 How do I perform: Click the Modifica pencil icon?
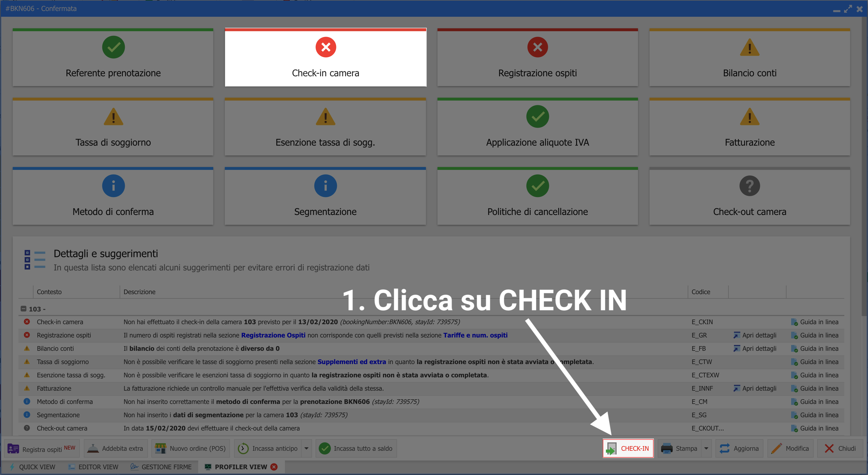tap(776, 448)
